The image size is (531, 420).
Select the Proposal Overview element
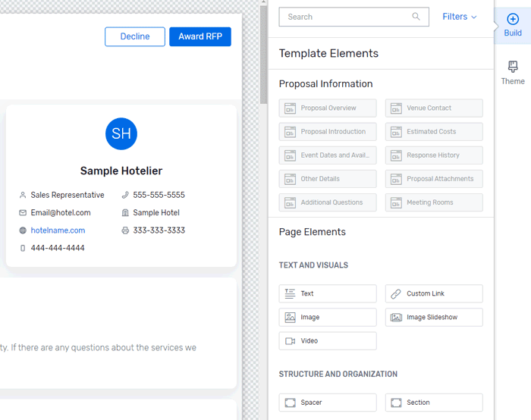point(328,108)
